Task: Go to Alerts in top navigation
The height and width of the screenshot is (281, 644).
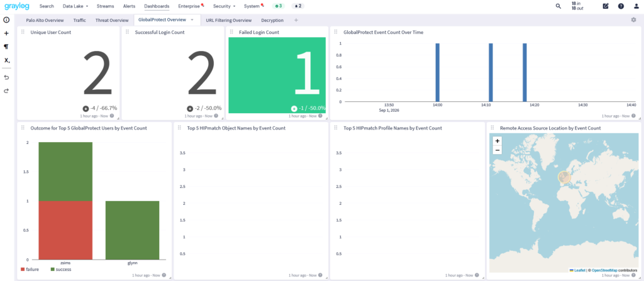Action: tap(129, 6)
